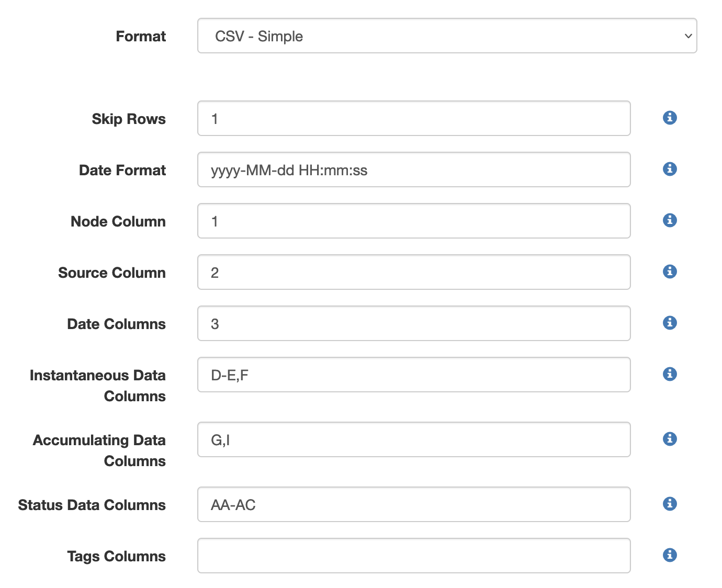Select the Accumulating Data Columns field with G,I
Image resolution: width=722 pixels, height=588 pixels.
414,439
